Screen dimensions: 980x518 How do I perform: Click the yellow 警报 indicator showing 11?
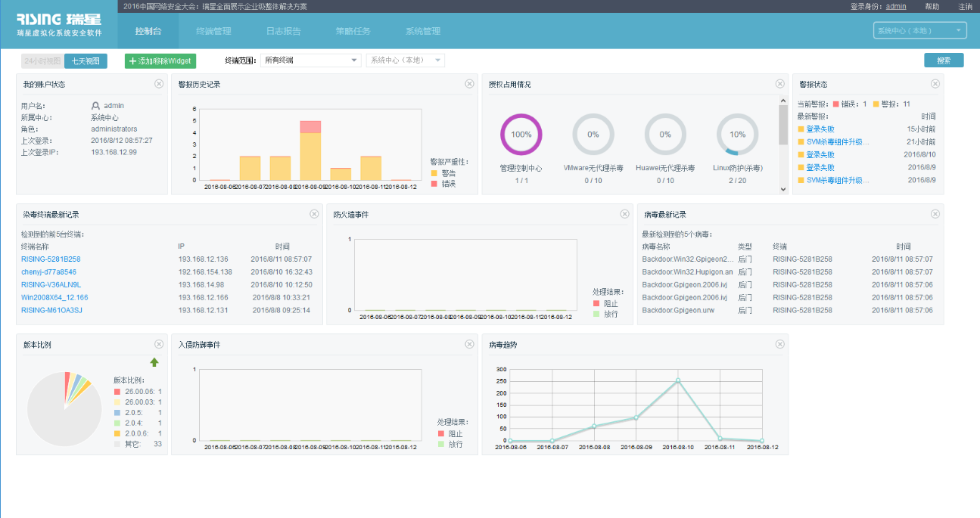876,104
